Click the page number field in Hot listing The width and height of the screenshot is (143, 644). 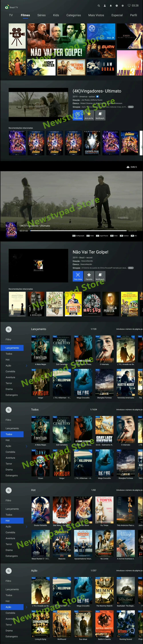click(x=129, y=490)
